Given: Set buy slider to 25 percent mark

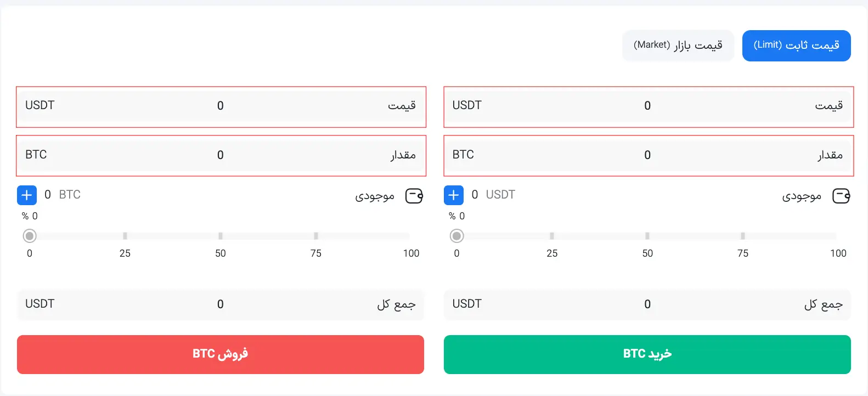Looking at the screenshot, I should pos(552,236).
